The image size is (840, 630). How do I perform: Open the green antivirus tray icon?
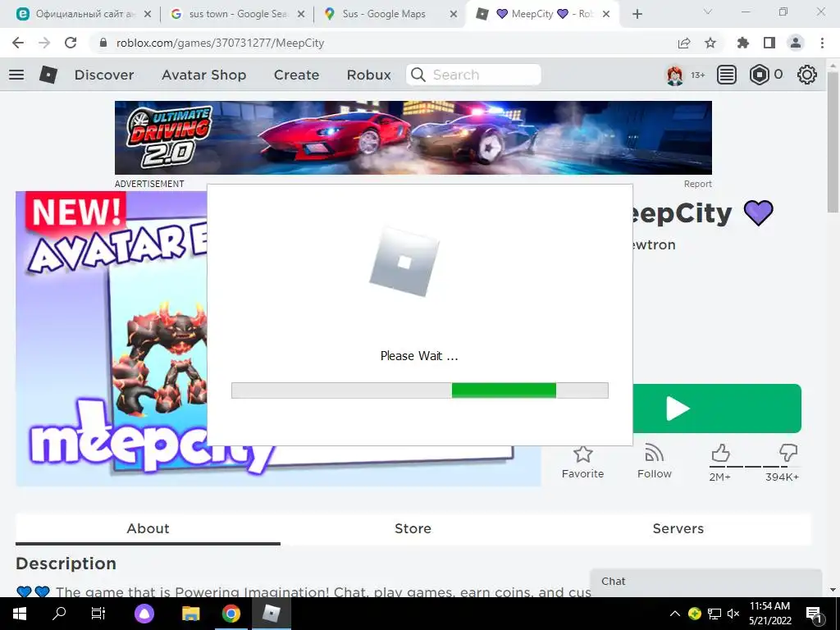694,614
